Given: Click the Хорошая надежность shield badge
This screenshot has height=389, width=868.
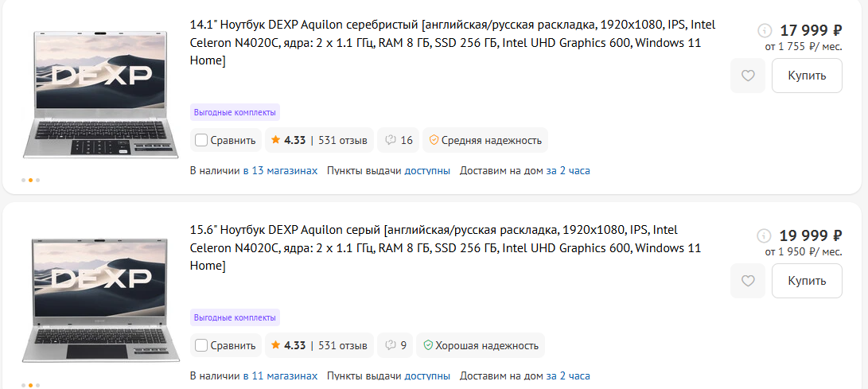Looking at the screenshot, I should coord(481,346).
